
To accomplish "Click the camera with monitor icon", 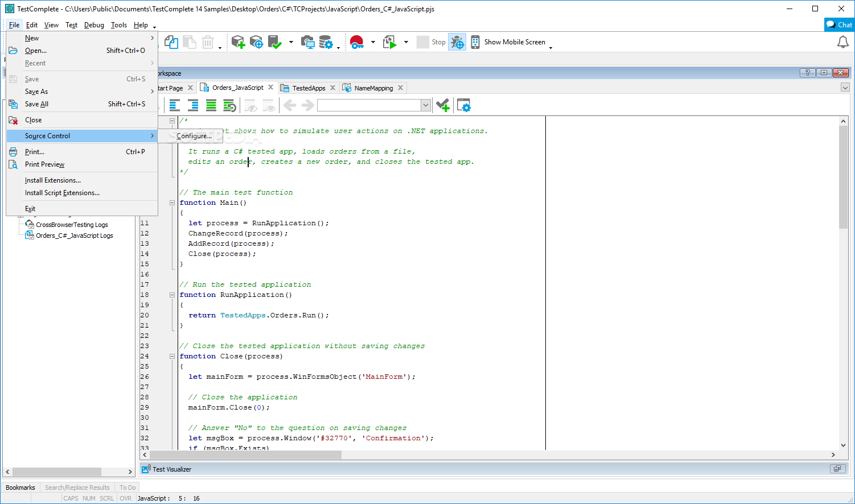I will tap(307, 42).
